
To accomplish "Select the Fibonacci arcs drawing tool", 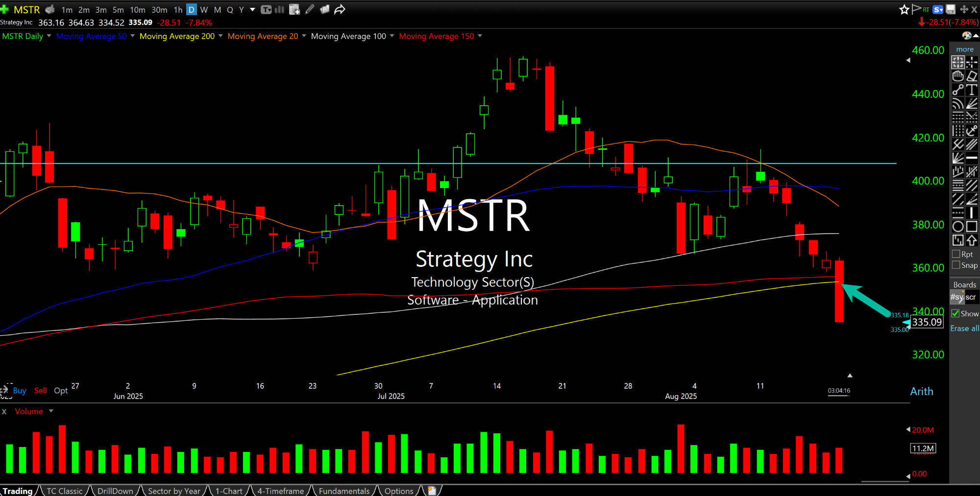I will 958,103.
